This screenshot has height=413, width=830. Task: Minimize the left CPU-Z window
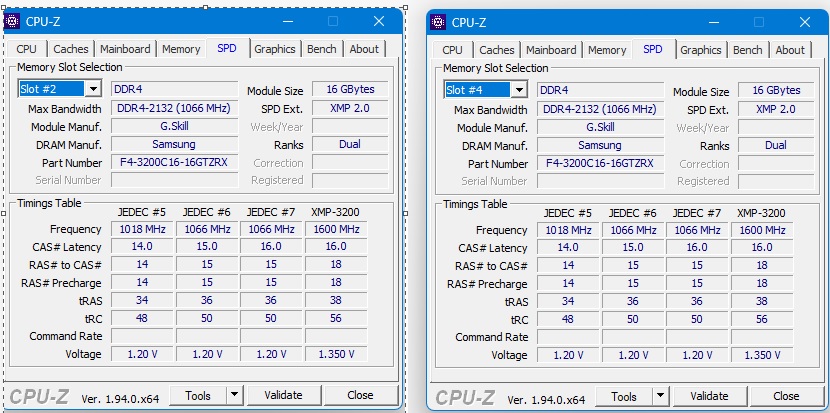pos(288,21)
